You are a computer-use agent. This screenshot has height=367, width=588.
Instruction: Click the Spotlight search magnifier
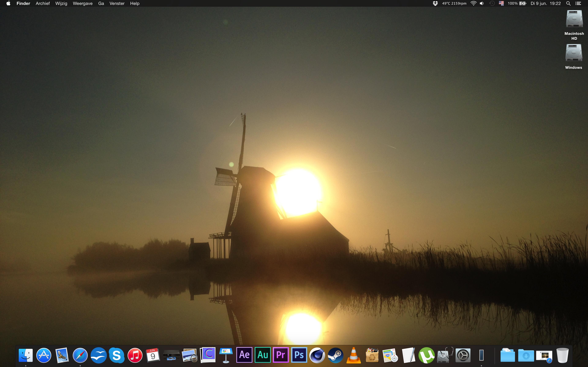tap(568, 3)
